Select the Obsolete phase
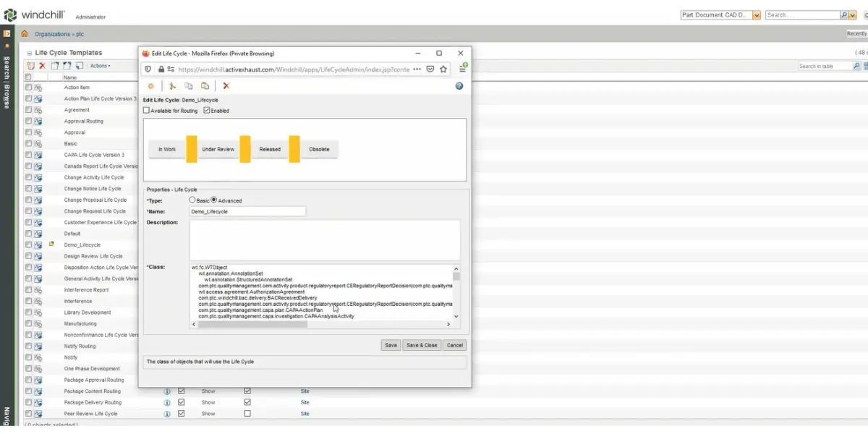The image size is (868, 434). (319, 149)
